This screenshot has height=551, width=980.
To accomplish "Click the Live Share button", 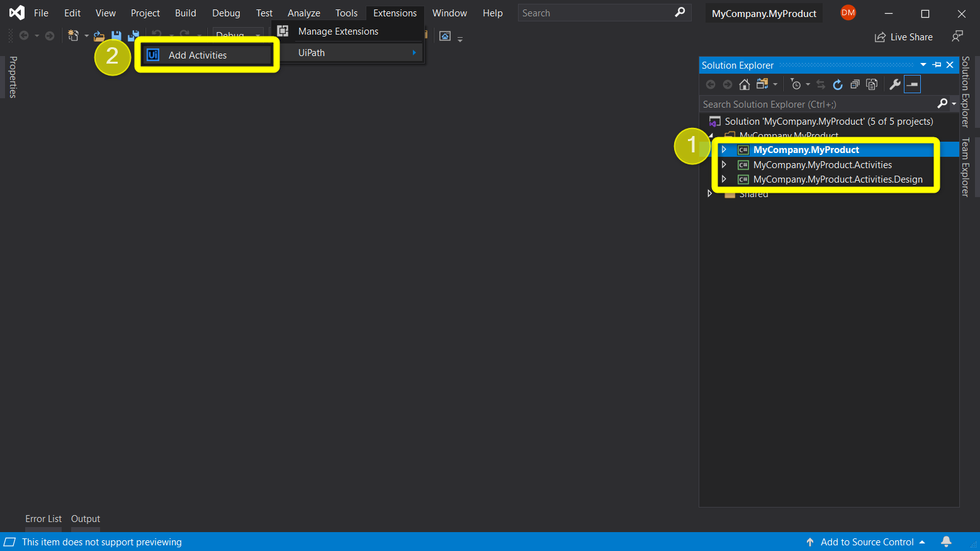I will click(904, 37).
